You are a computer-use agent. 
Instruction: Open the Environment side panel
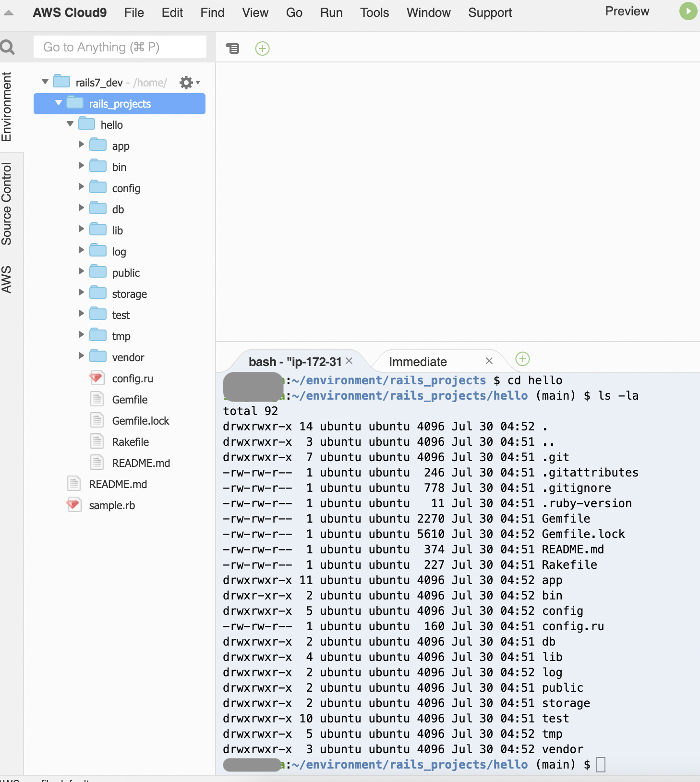[7, 107]
